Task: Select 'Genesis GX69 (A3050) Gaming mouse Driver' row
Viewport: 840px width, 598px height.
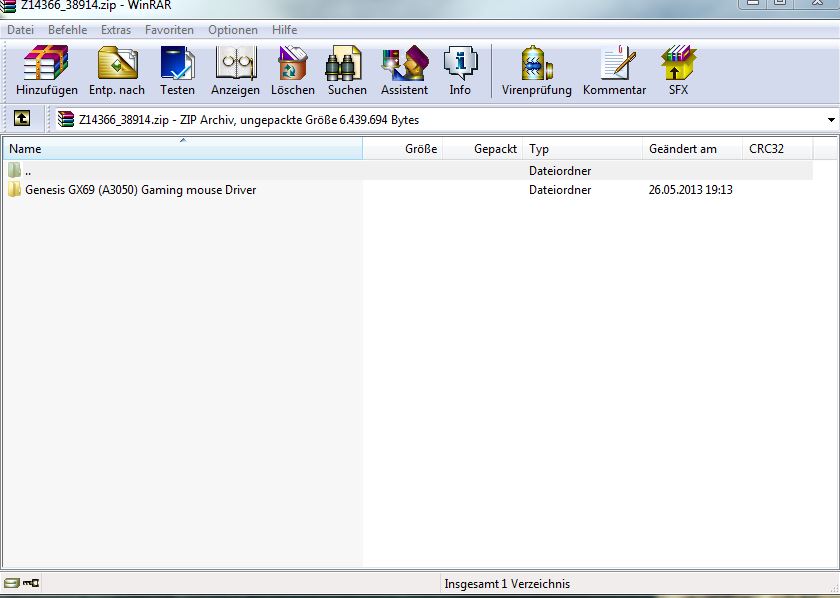Action: click(x=408, y=190)
